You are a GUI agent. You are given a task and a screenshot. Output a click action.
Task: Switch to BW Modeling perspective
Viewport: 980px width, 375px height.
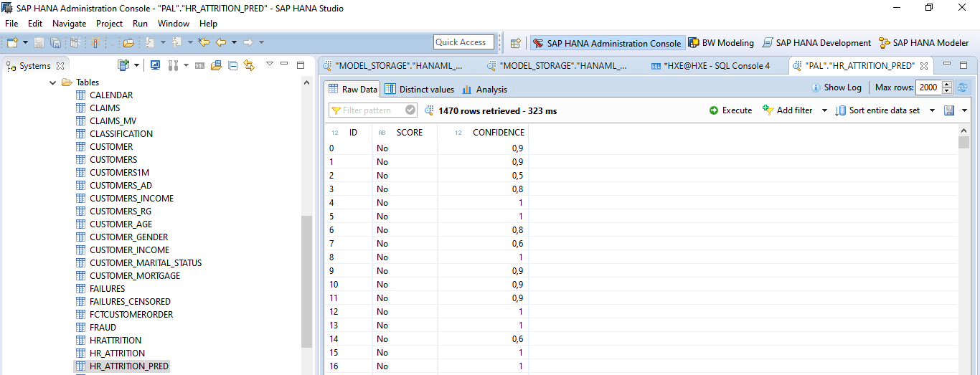tap(721, 43)
